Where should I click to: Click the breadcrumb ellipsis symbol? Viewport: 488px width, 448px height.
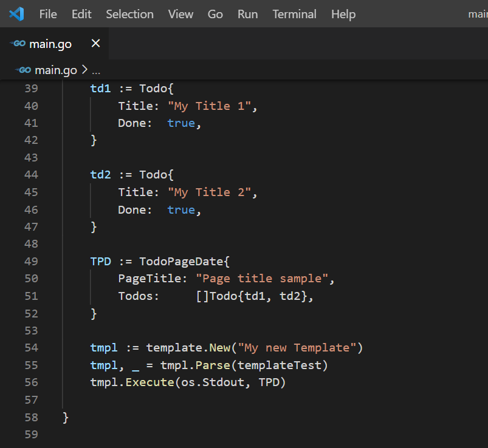96,72
